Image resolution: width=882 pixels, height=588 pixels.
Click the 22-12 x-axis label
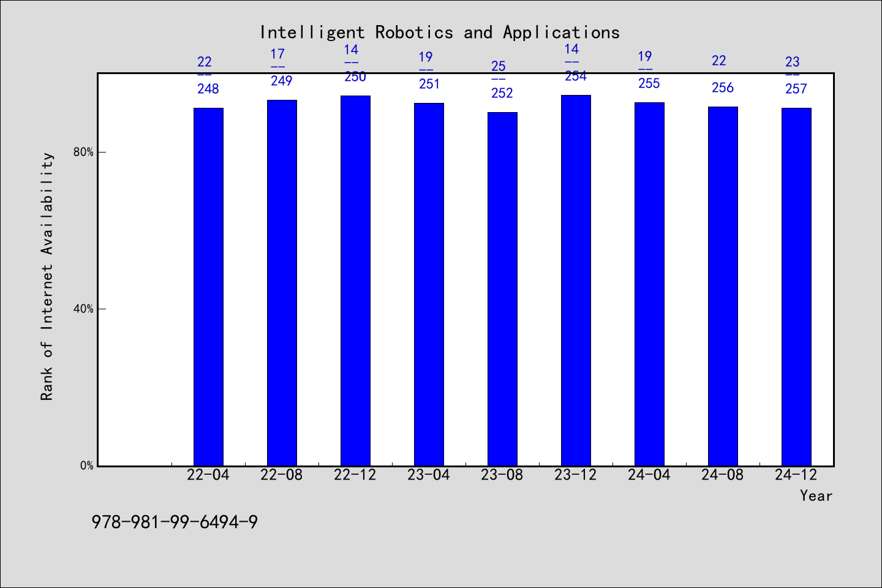(x=355, y=475)
